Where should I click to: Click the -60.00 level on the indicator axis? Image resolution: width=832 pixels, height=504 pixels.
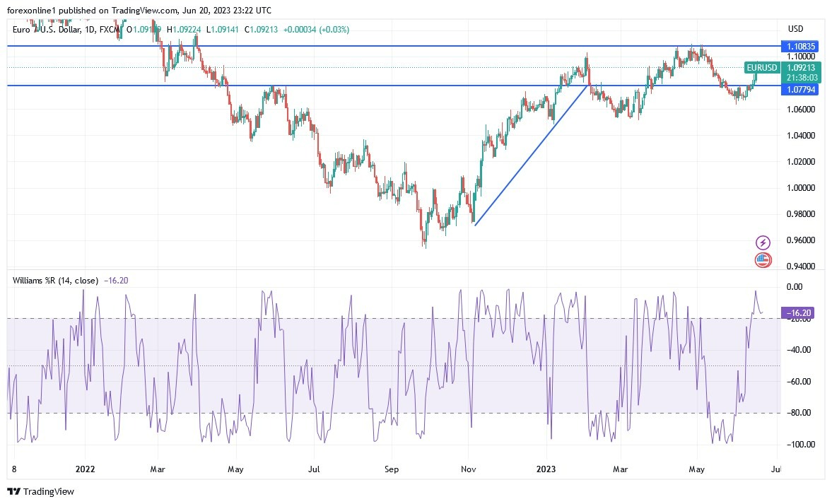coord(799,382)
